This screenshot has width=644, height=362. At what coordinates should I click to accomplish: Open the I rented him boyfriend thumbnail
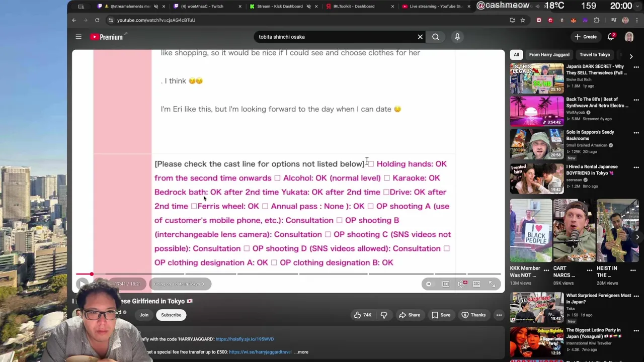537,178
